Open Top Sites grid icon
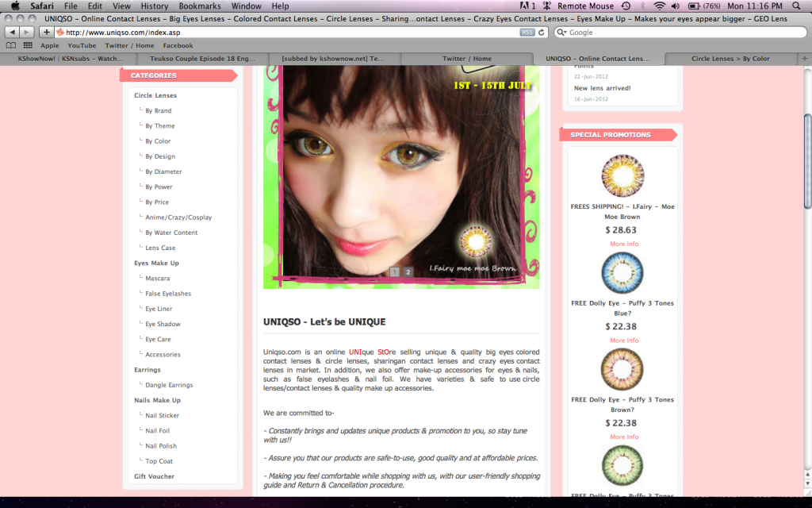Image resolution: width=812 pixels, height=508 pixels. pos(28,45)
